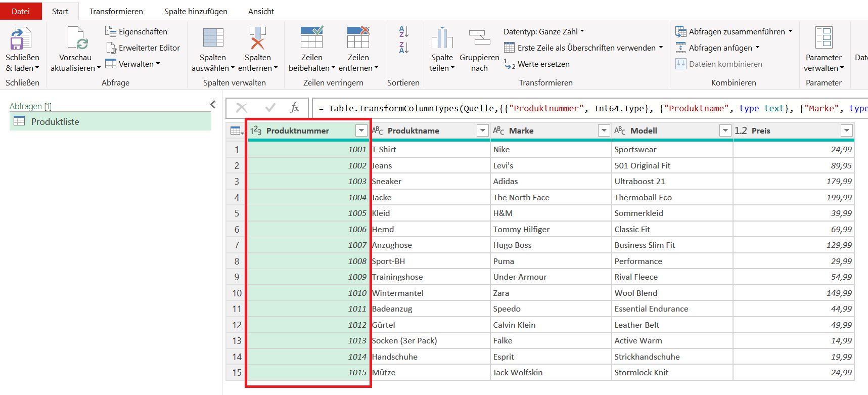Viewport: 868px width, 395px height.
Task: Click the Zeilen entfernen icon
Action: tap(358, 37)
